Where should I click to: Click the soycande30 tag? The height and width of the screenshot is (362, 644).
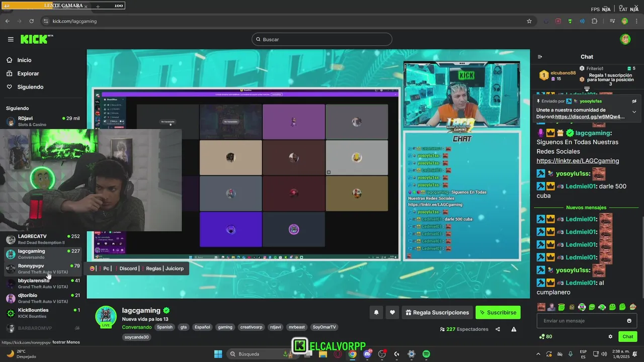coord(137,337)
